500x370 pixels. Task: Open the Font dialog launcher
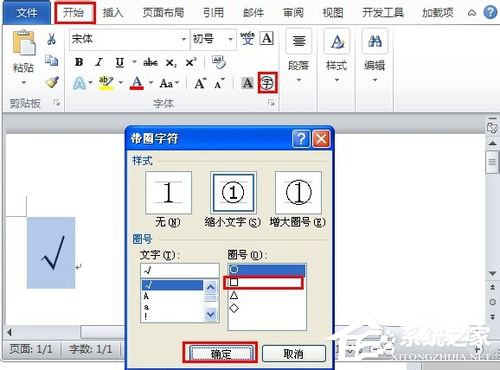coord(271,103)
